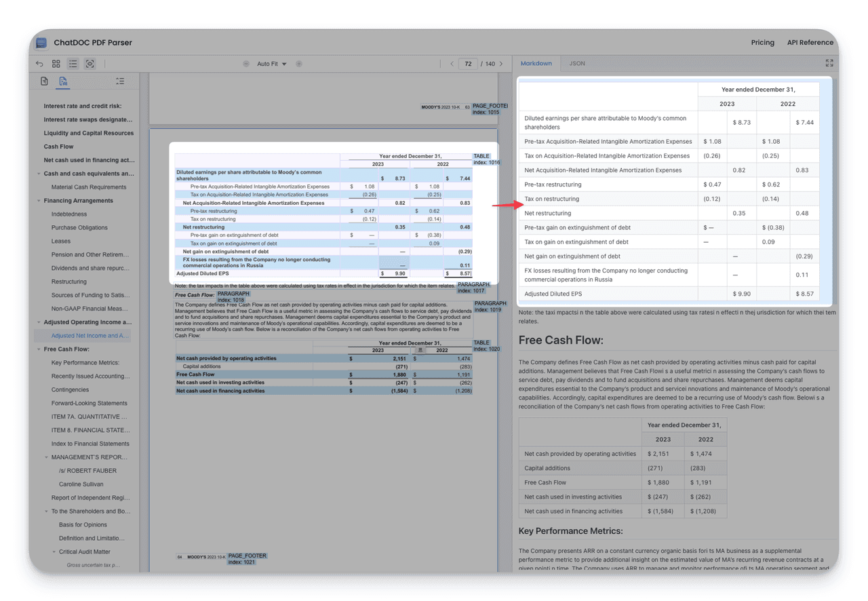Image resolution: width=868 pixels, height=601 pixels.
Task: Select Leases in the outline
Action: pyautogui.click(x=60, y=241)
